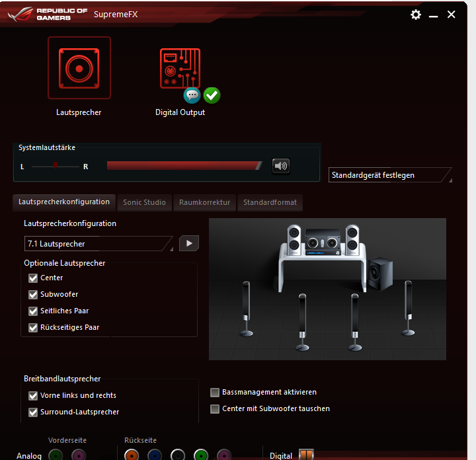Minimize the SupremeFX window
Viewport: 476px width, 460px height.
tap(433, 15)
